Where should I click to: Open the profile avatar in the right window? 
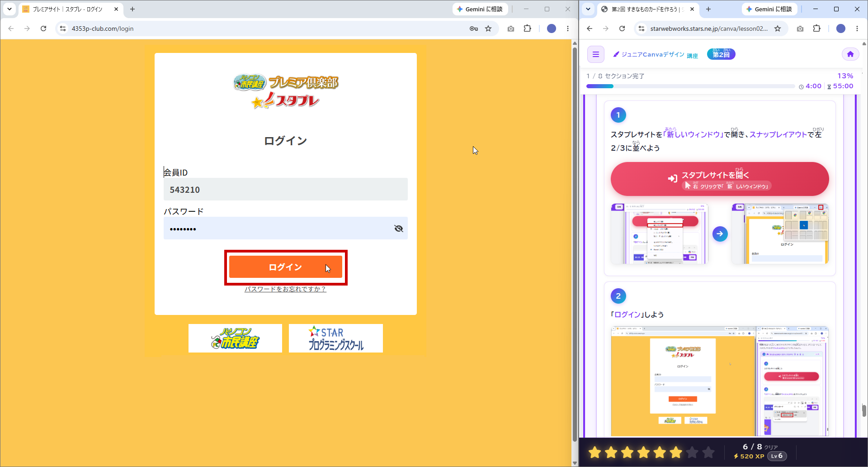pos(841,29)
